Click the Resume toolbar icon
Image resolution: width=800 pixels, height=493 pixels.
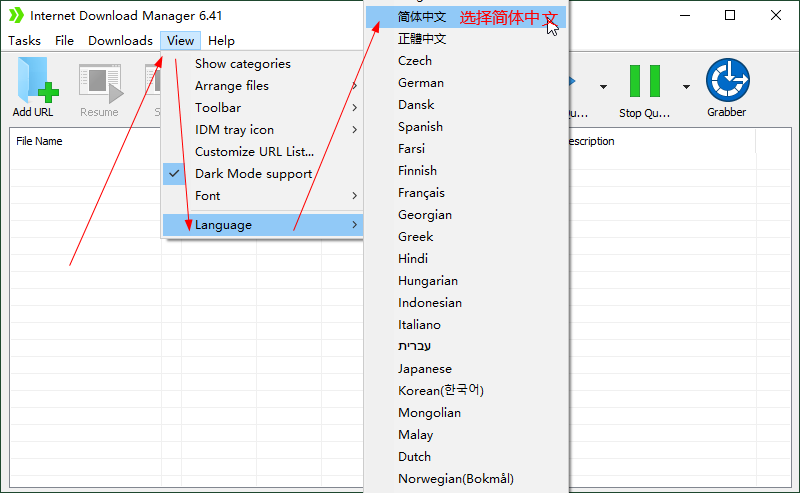tap(99, 90)
